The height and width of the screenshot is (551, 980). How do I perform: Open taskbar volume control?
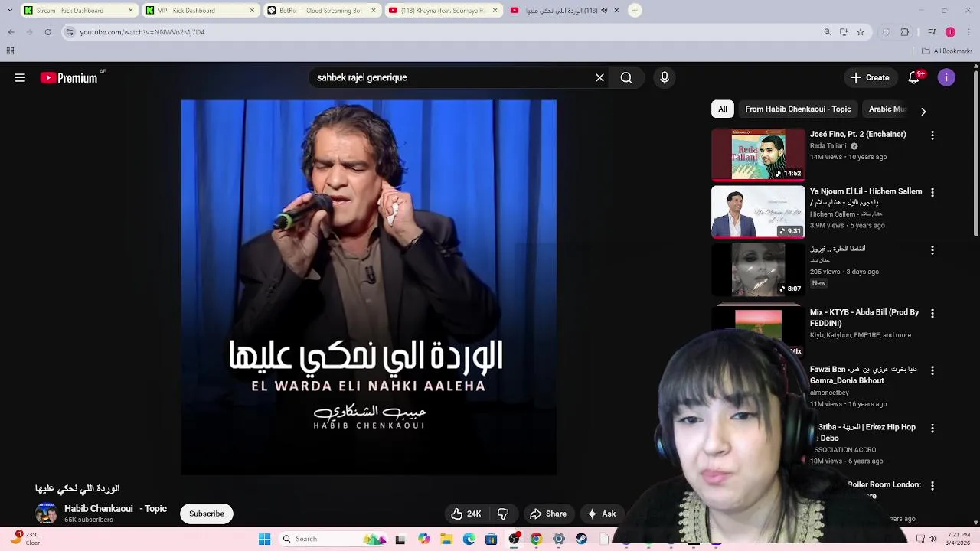pyautogui.click(x=932, y=539)
